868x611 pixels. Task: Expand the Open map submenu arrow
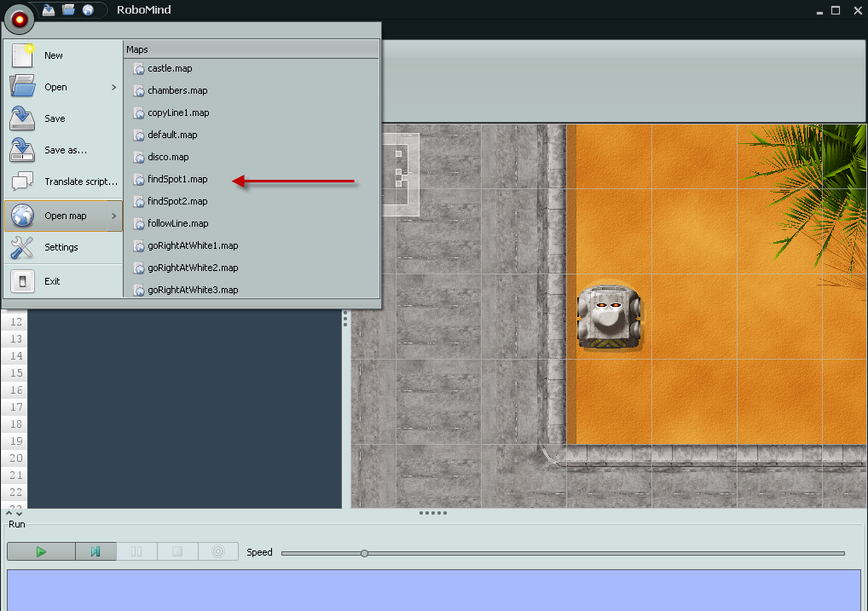click(114, 216)
